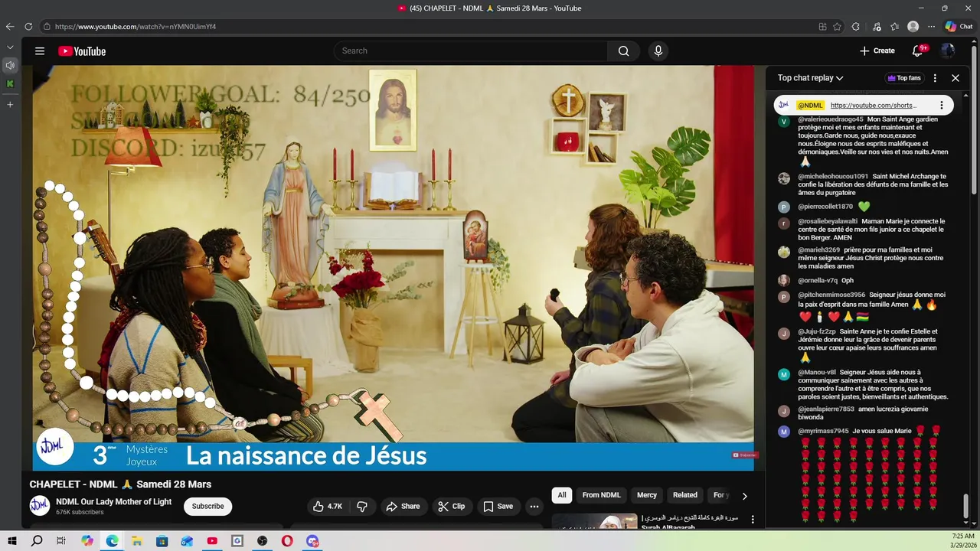
Task: Open the Edge profile icon
Action: click(913, 26)
